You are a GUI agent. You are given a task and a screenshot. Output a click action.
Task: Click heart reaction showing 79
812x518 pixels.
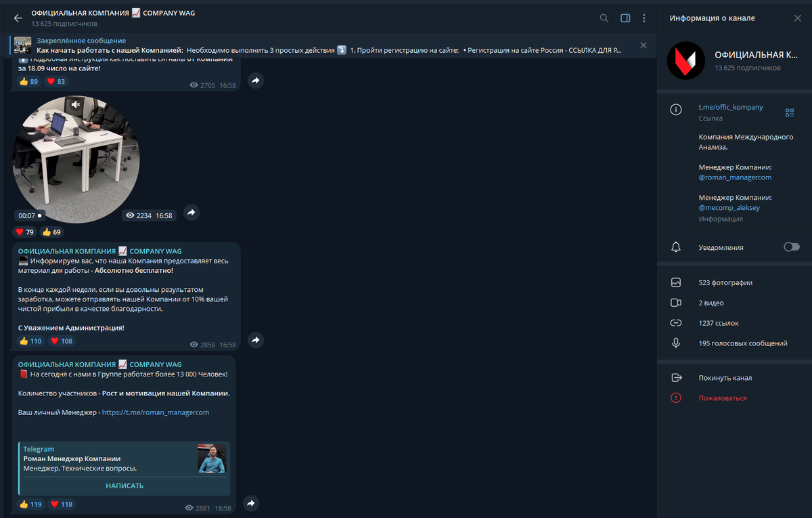(x=25, y=232)
